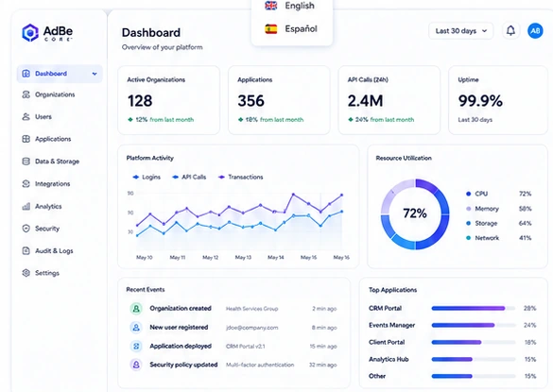Click the Organization created event icon
Viewport: 553px width, 392px height.
pyautogui.click(x=136, y=309)
